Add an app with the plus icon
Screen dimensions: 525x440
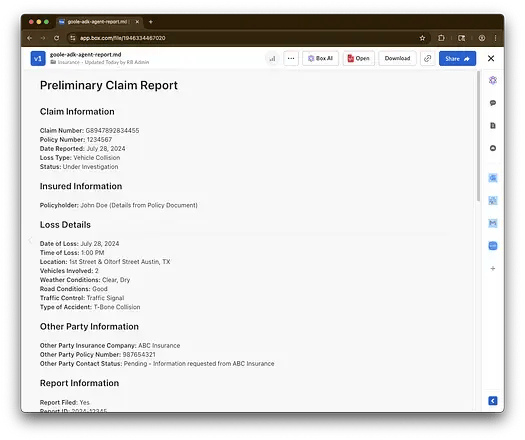(x=493, y=268)
